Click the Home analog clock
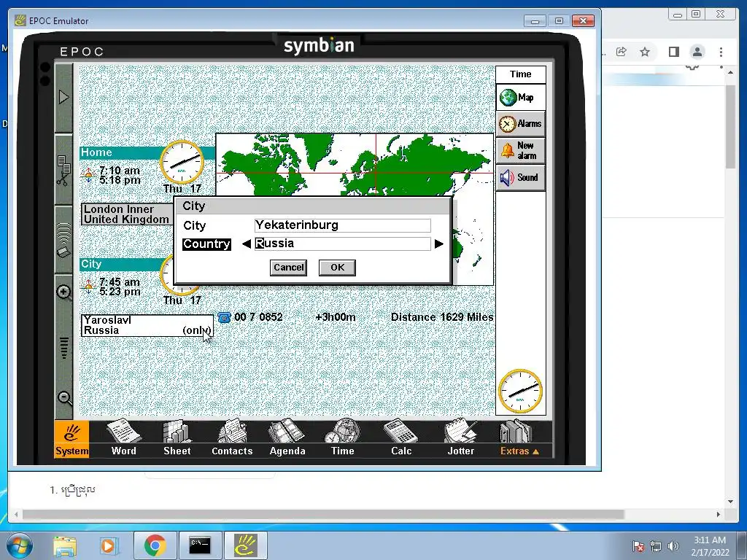 tap(182, 163)
